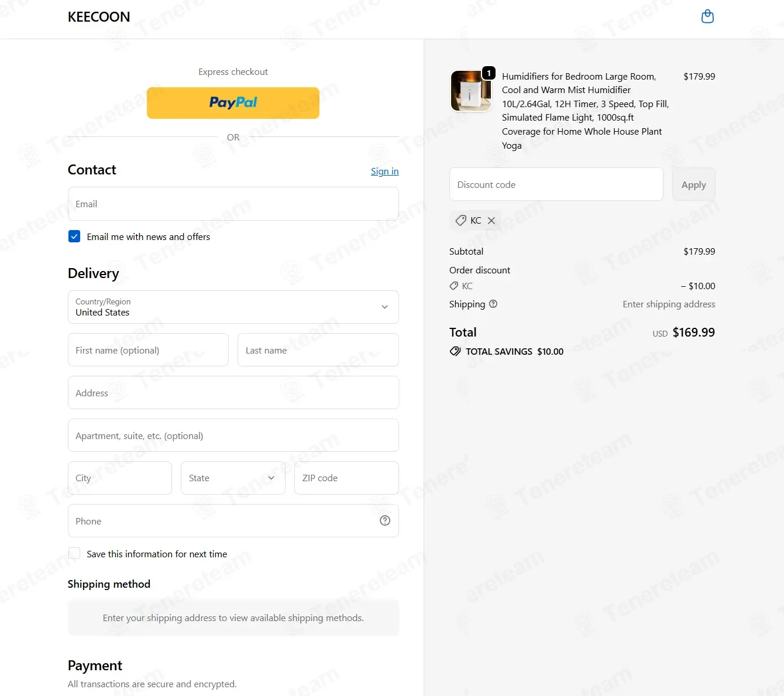Follow the Sign in link
Viewport: 784px width, 696px height.
pyautogui.click(x=384, y=171)
